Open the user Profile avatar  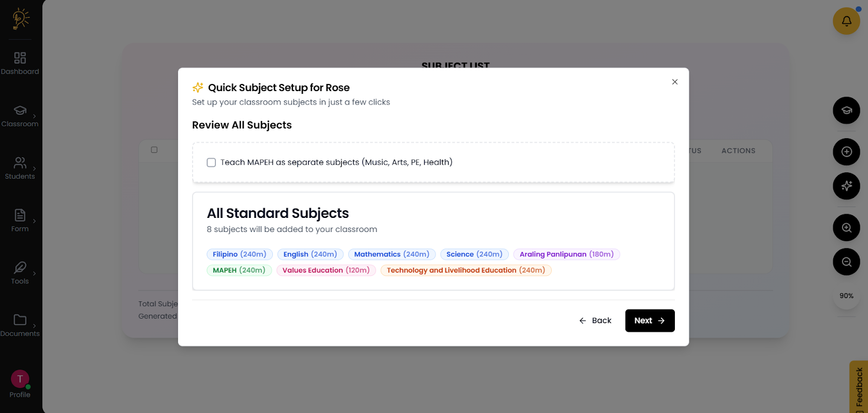(20, 379)
